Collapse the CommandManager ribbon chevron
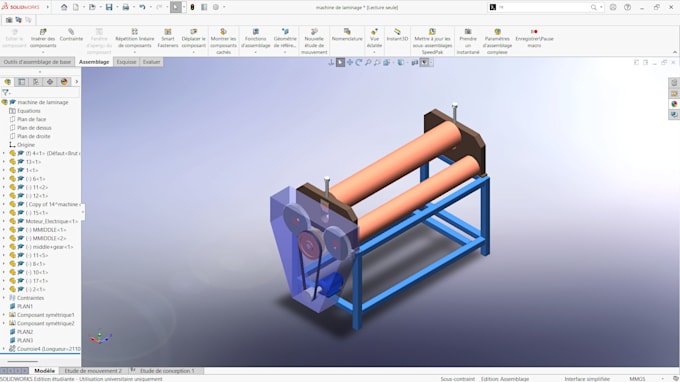Screen dimensions: 680x382 (x=674, y=52)
